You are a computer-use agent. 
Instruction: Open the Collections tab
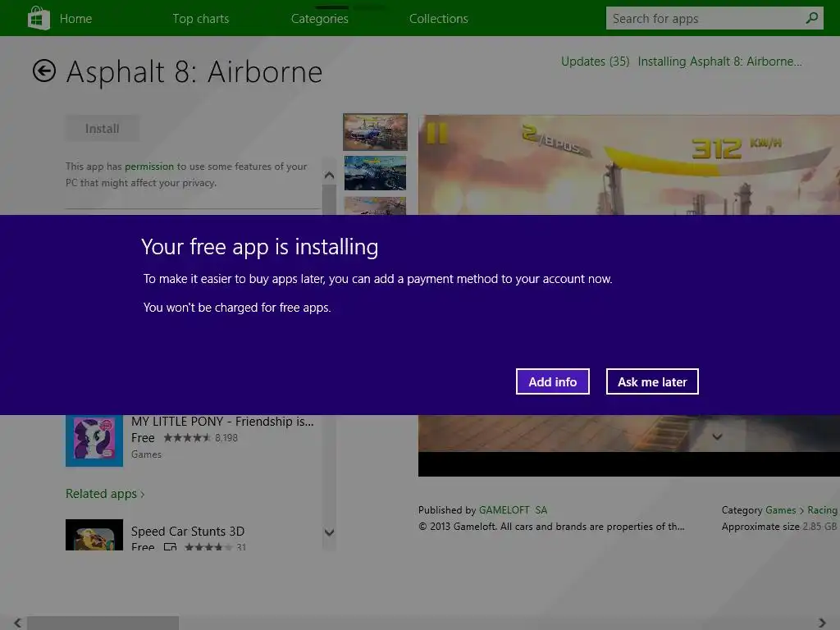(438, 18)
